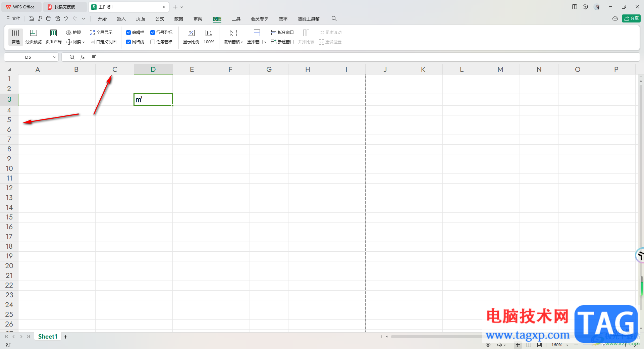The image size is (644, 349).
Task: Select cell D3 containing m²
Action: [x=153, y=100]
